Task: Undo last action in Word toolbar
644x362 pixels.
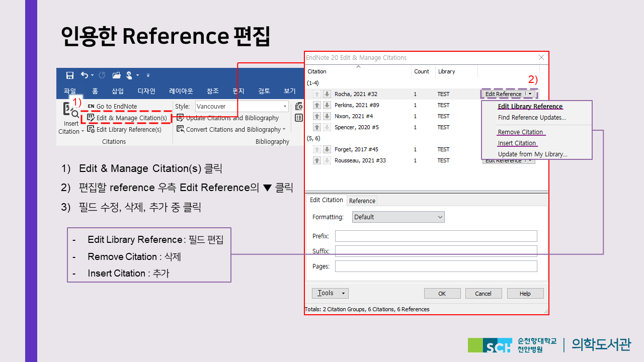Action: (x=84, y=75)
